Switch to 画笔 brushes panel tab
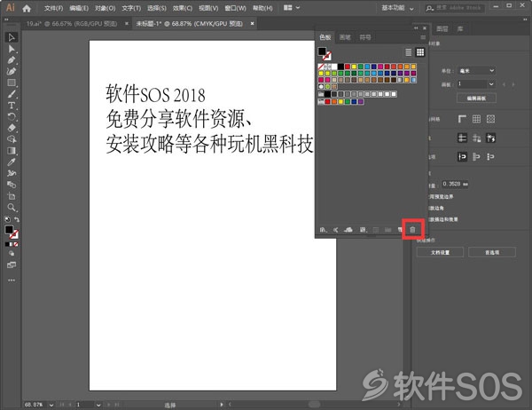The height and width of the screenshot is (410, 532). (x=345, y=37)
